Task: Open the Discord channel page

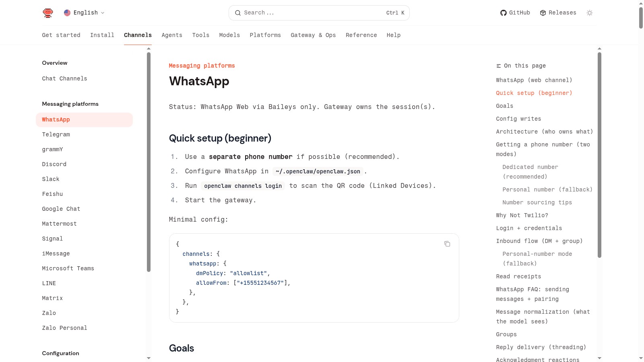Action: click(x=54, y=165)
